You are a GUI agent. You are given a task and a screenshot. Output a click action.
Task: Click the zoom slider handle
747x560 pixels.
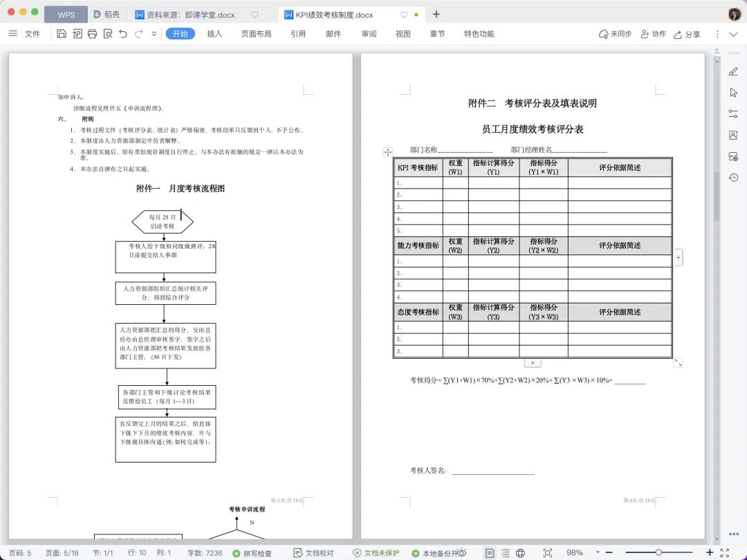pyautogui.click(x=658, y=552)
